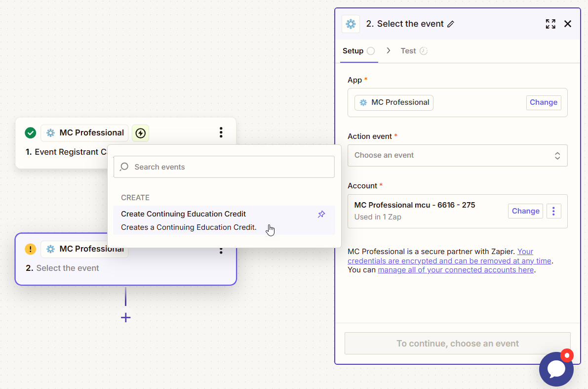
Task: Open the Choose an event dropdown
Action: click(457, 155)
